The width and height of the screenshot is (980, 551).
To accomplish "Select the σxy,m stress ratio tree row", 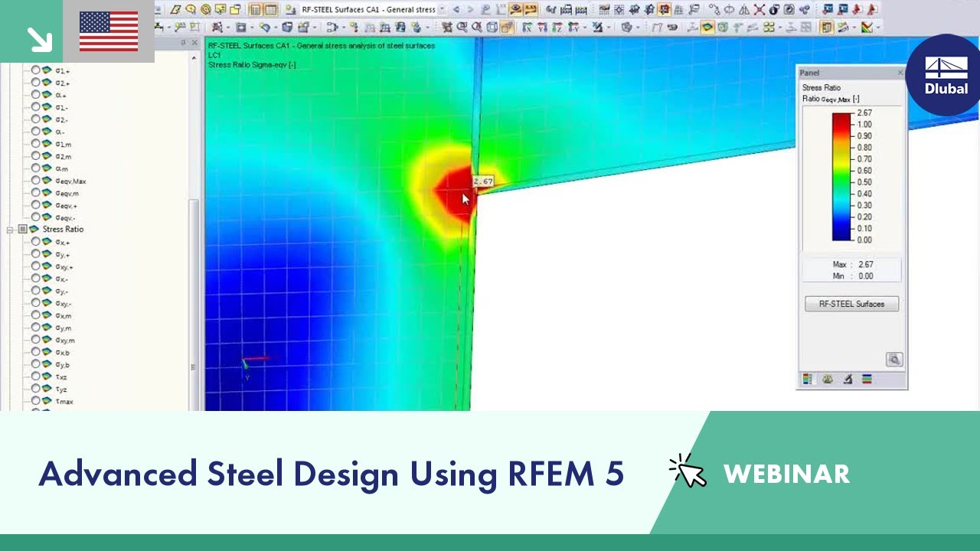I will click(x=65, y=341).
